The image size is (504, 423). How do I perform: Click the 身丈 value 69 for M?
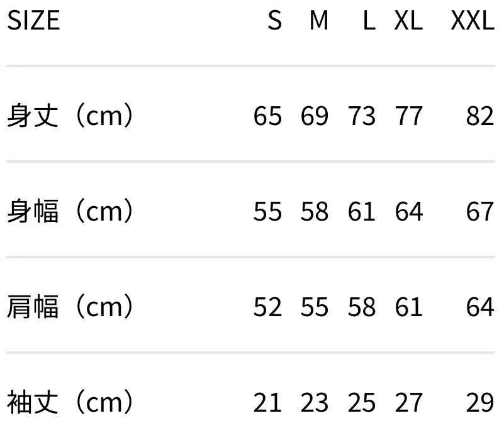pos(315,116)
